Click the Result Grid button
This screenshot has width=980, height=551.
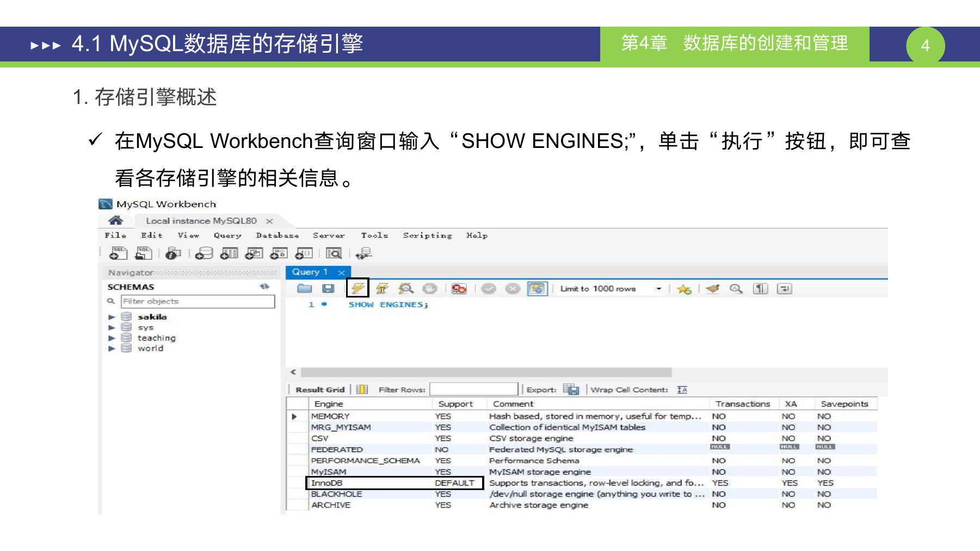(x=320, y=389)
